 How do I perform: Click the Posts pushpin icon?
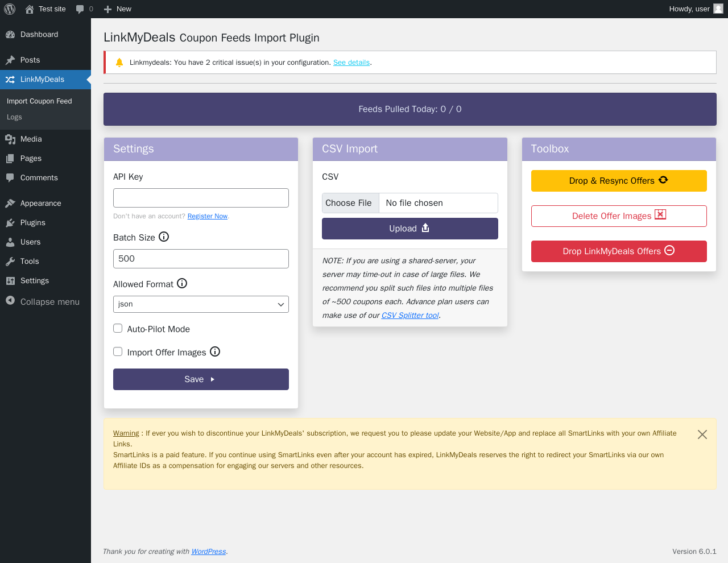coord(10,60)
